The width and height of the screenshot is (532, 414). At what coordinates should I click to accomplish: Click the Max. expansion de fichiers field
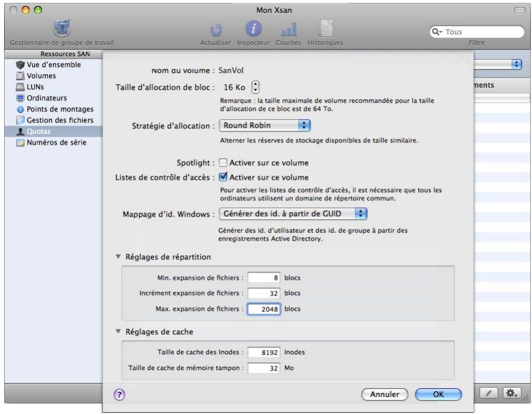[264, 309]
